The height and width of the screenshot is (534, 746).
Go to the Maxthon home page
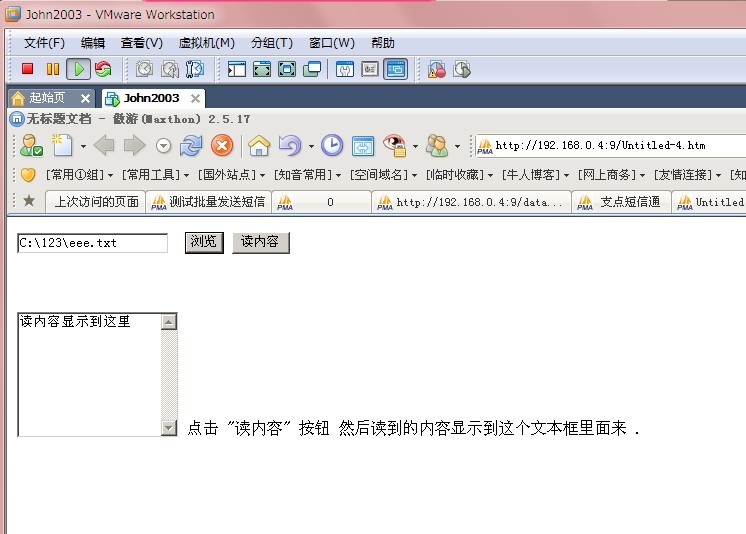click(259, 145)
